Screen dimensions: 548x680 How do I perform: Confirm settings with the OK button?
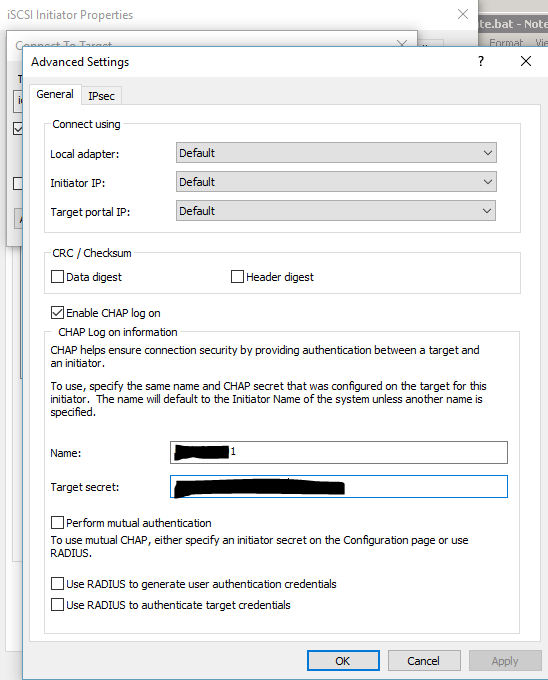(x=343, y=660)
